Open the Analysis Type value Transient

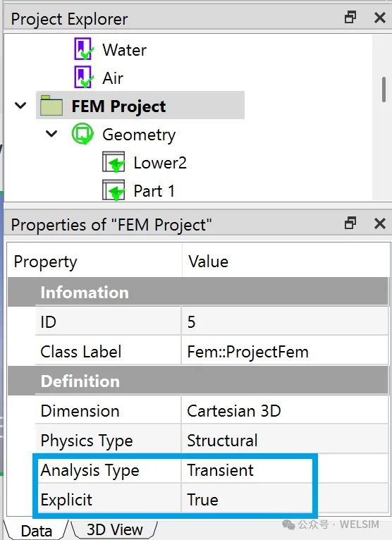coord(285,470)
